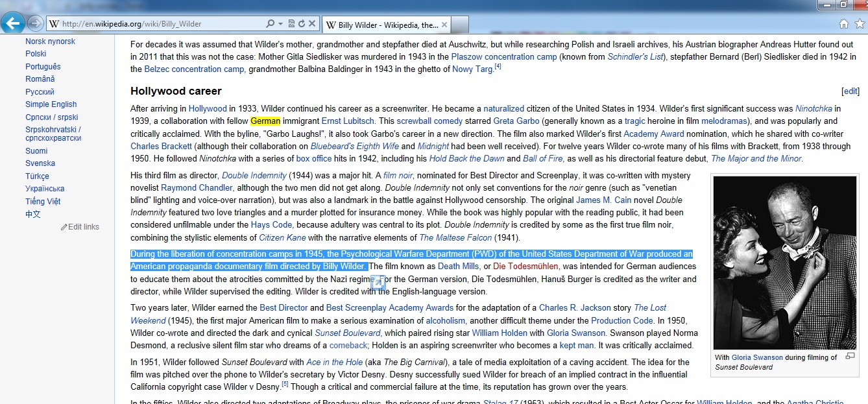
Task: Click the search magnifier in address bar
Action: coord(270,24)
